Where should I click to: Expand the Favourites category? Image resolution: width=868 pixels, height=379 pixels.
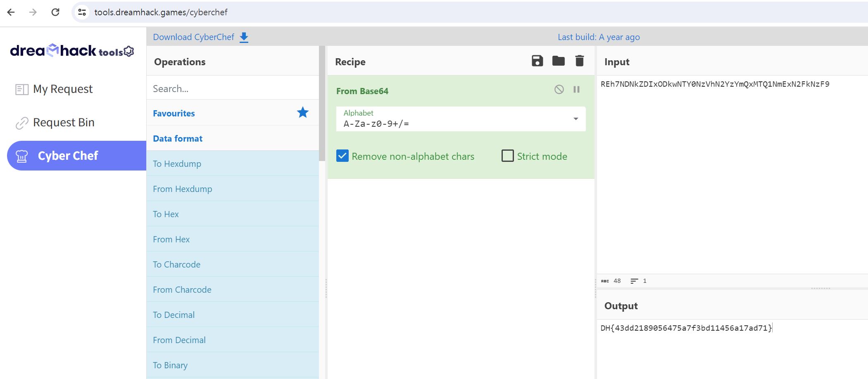tap(174, 114)
